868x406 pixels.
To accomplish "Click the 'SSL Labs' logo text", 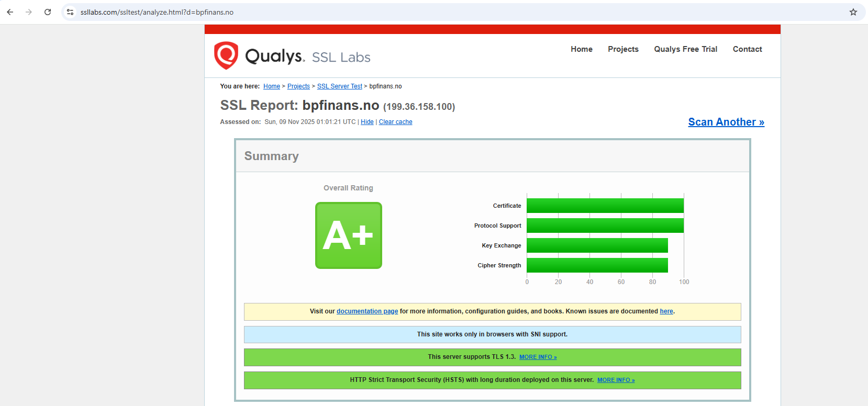I will 341,57.
